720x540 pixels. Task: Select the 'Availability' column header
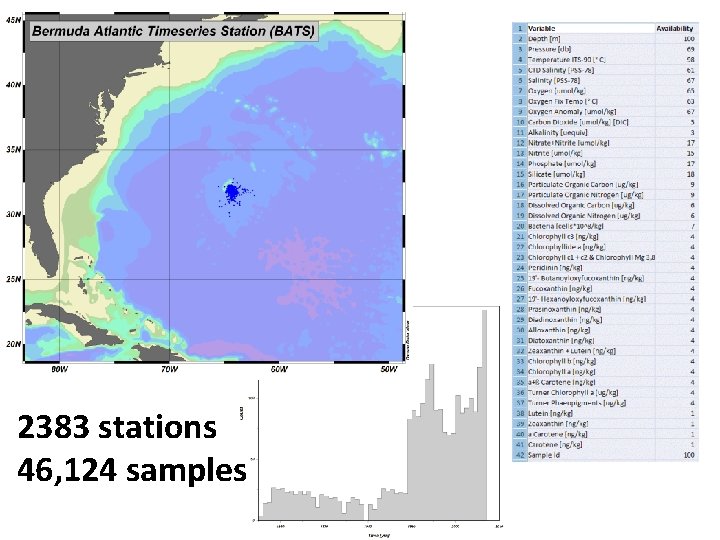click(675, 28)
